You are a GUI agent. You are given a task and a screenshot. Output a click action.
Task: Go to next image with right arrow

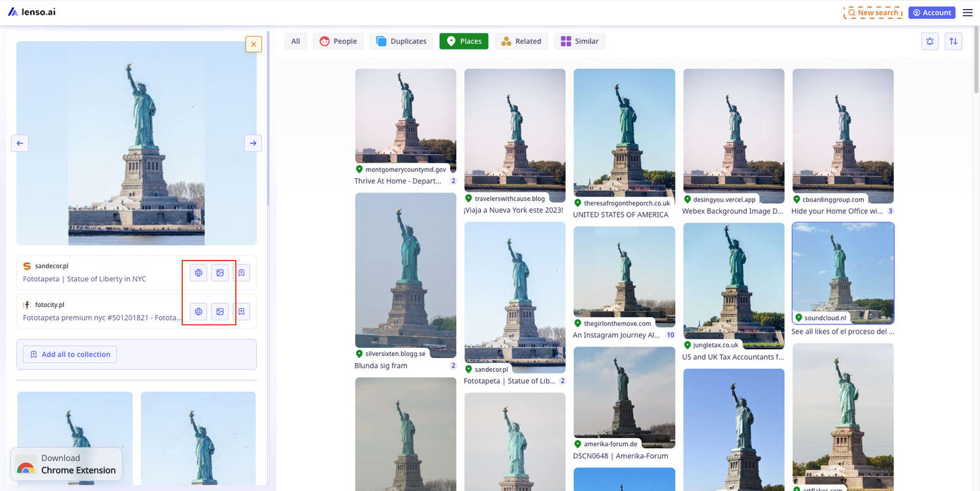[x=253, y=143]
